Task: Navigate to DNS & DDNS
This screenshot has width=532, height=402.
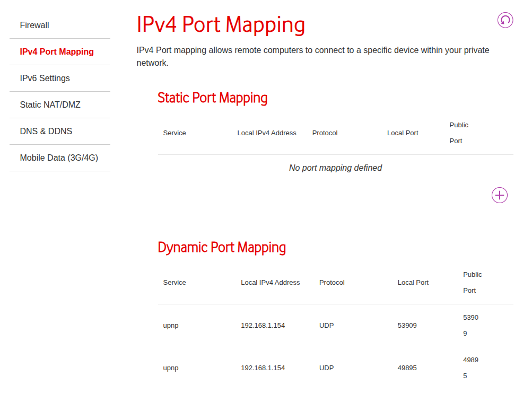Action: pyautogui.click(x=46, y=132)
